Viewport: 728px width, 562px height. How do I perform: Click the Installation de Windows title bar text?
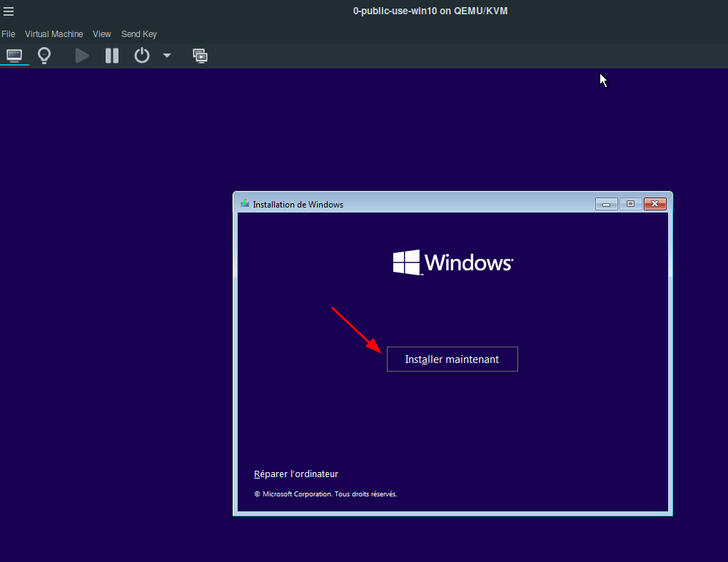tap(298, 205)
